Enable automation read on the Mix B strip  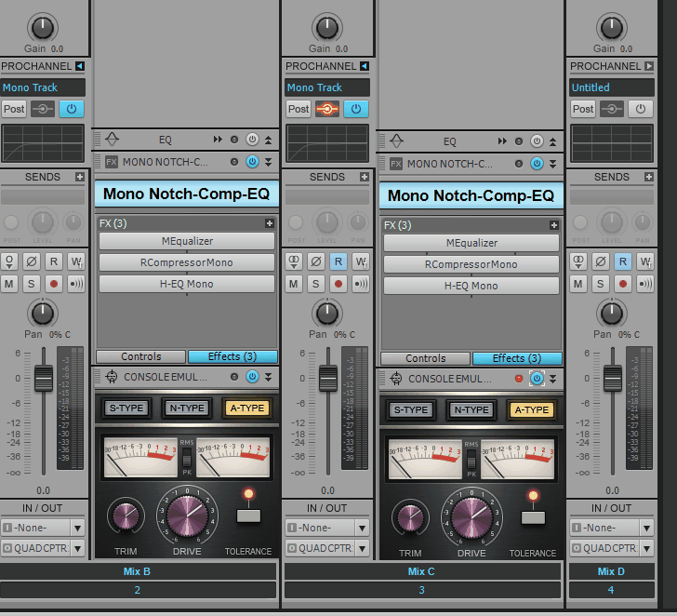click(54, 262)
